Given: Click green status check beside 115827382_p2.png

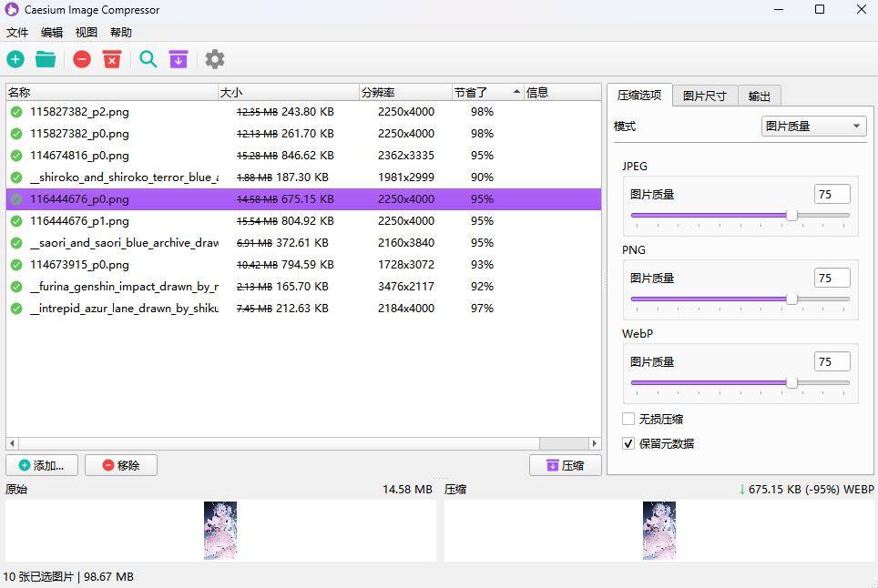Looking at the screenshot, I should point(16,112).
